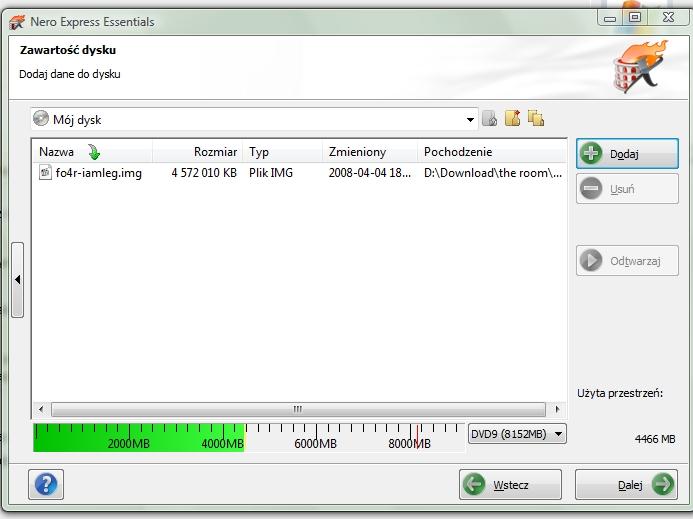Sort by the Rozmiar column header
693x519 pixels.
(x=198, y=152)
